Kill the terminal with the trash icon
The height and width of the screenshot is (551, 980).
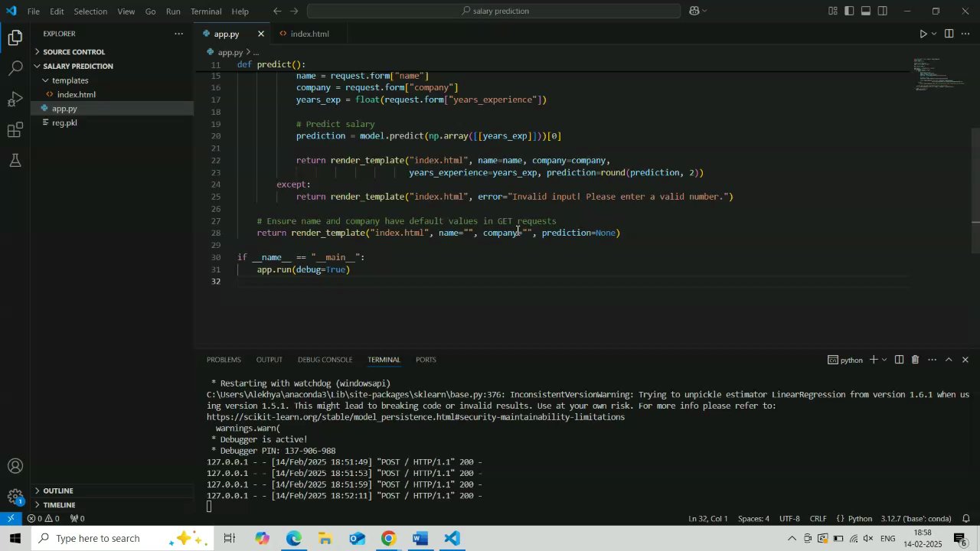[x=915, y=360]
